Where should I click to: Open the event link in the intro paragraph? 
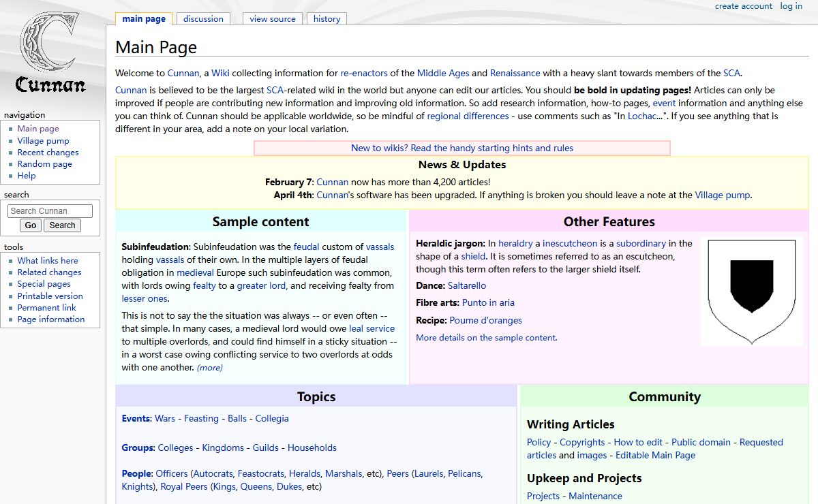click(664, 104)
